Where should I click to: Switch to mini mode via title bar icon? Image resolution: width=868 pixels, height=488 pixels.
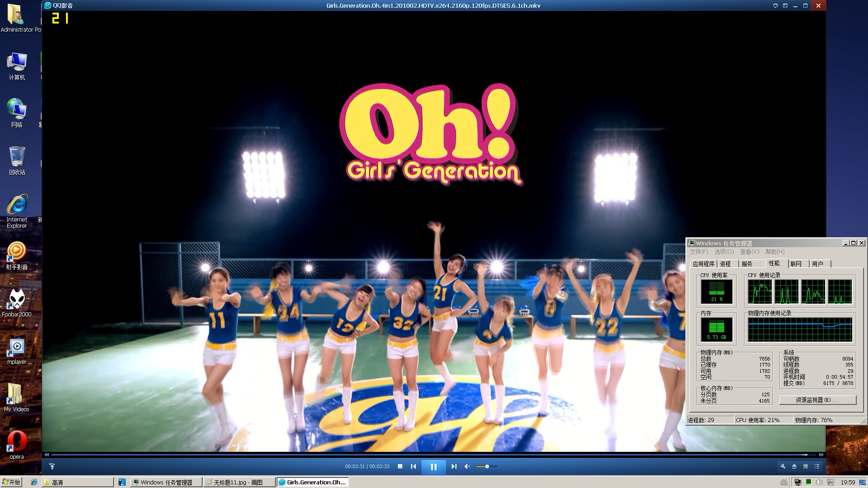785,5
